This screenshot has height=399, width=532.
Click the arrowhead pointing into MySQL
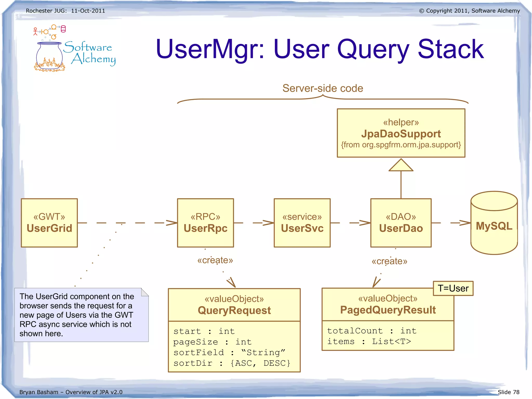465,223
